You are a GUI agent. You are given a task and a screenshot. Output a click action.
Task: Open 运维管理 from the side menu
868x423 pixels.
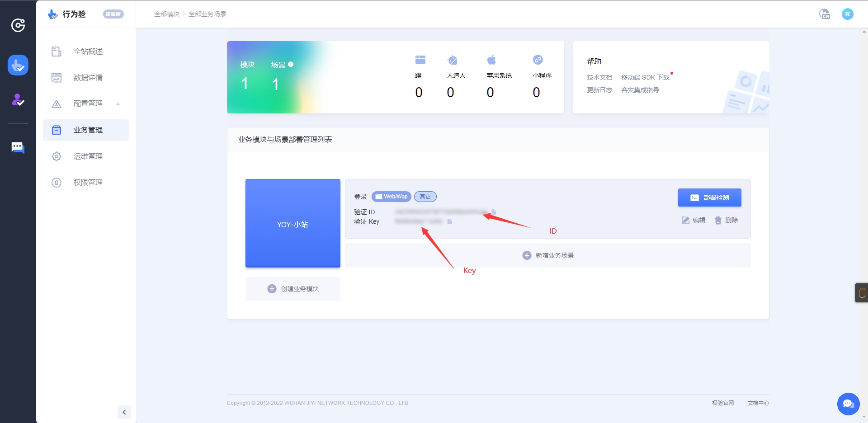click(x=88, y=156)
